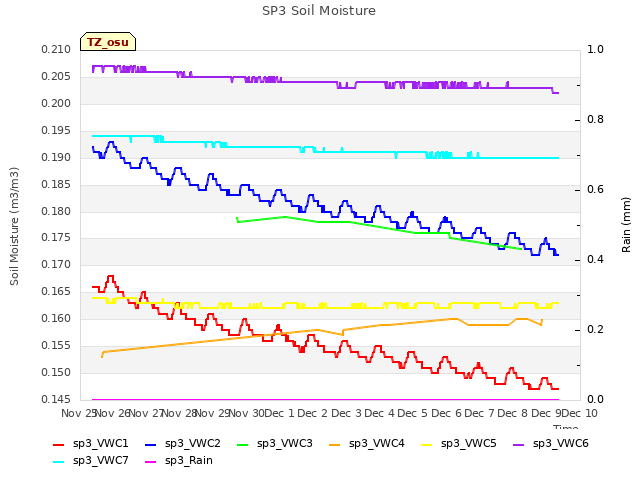This screenshot has height=480, width=640.
Task: Click the Dec 1 date tick label
Action: [x=280, y=413]
